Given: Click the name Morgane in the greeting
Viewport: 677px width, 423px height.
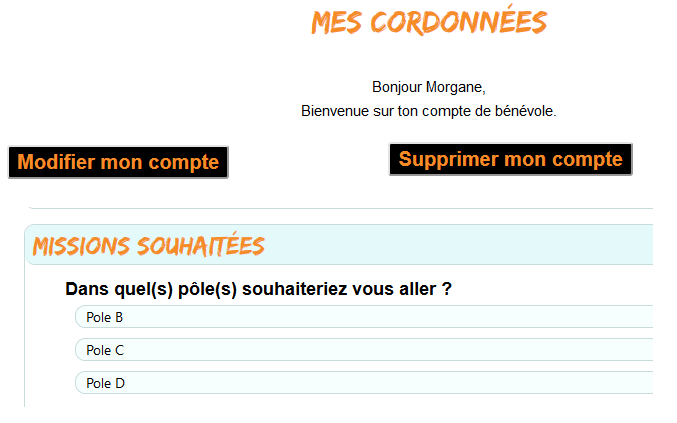Looking at the screenshot, I should point(455,87).
